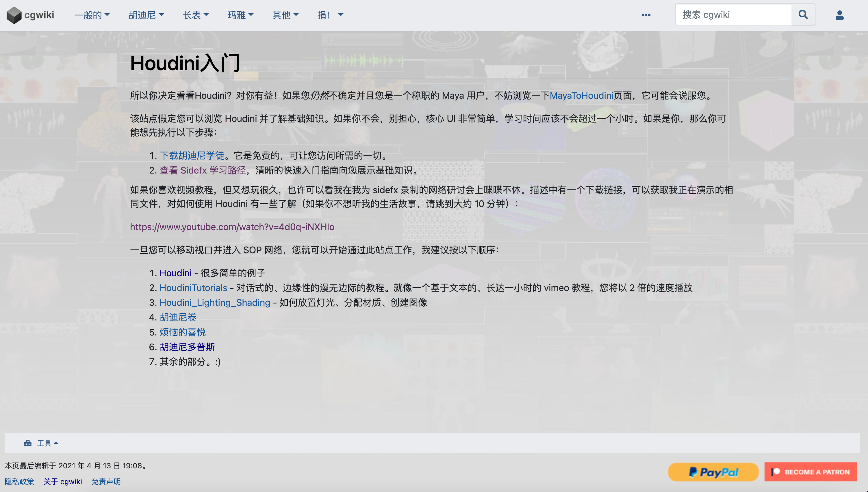This screenshot has width=868, height=492.
Task: Click the toolbox icon in footer
Action: click(28, 443)
